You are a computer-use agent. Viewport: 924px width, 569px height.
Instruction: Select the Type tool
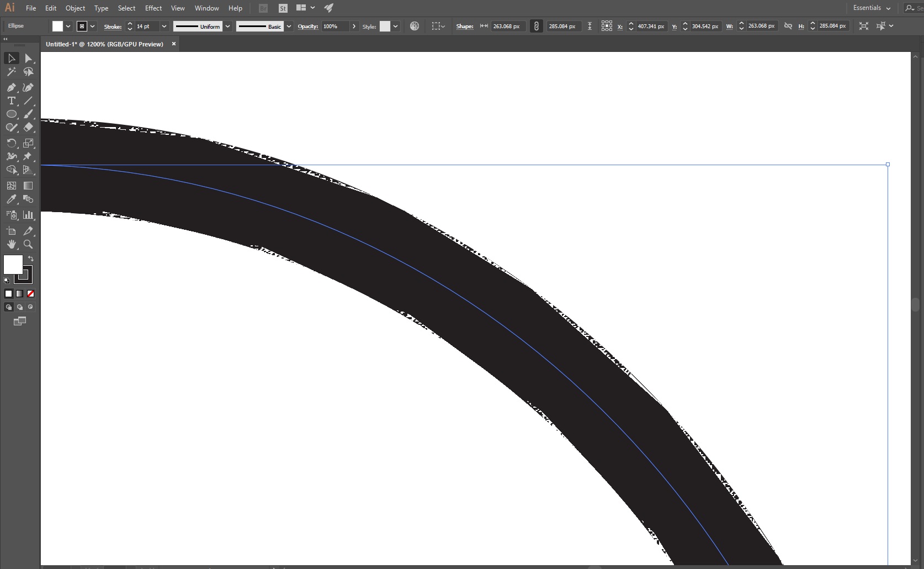coord(11,101)
